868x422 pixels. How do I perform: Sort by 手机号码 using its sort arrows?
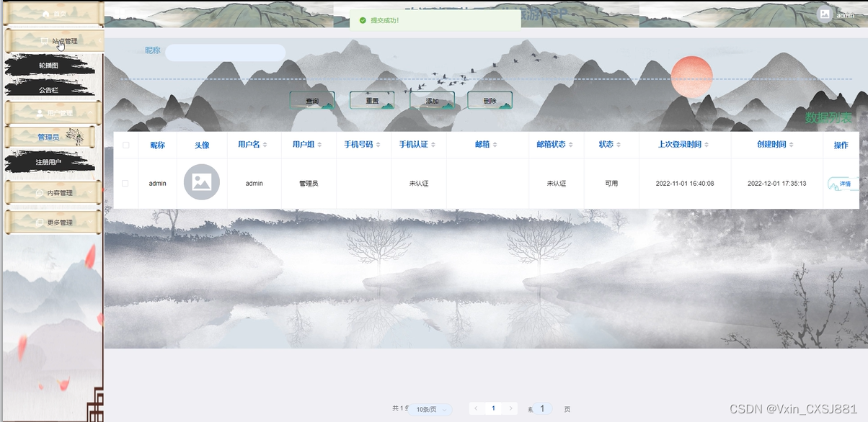(x=378, y=145)
